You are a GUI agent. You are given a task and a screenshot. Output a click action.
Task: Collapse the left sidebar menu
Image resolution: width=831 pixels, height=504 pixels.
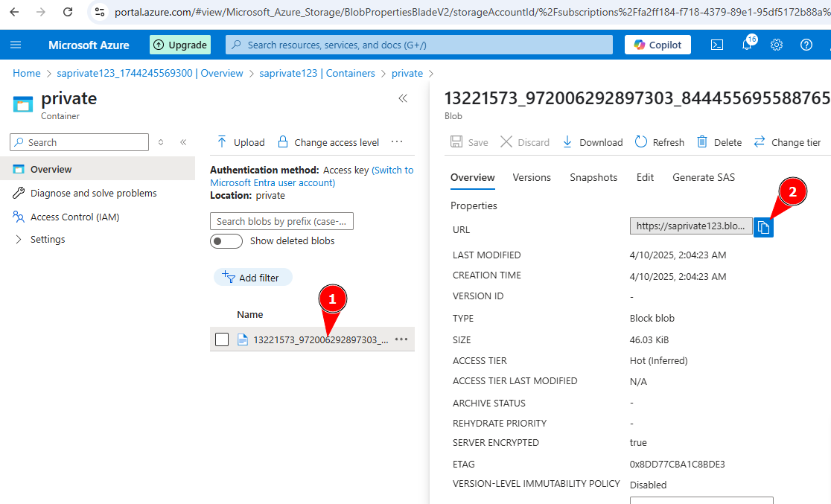[x=183, y=142]
